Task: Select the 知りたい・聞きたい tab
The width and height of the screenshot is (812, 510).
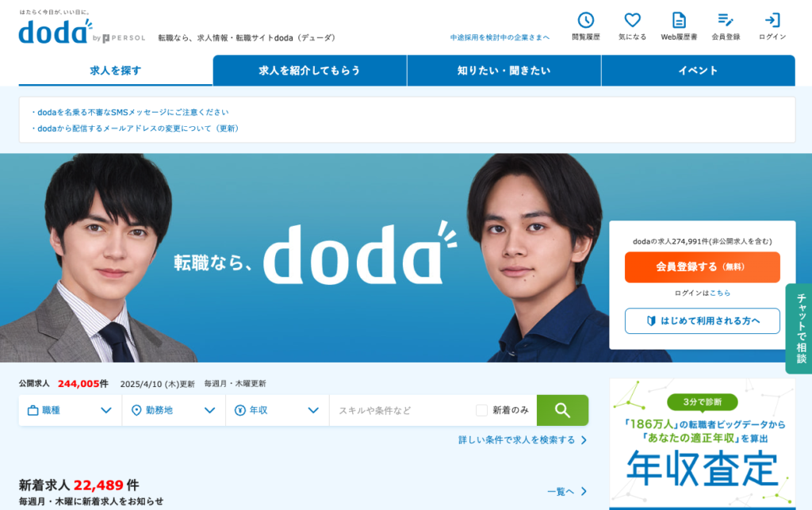Action: [x=504, y=71]
